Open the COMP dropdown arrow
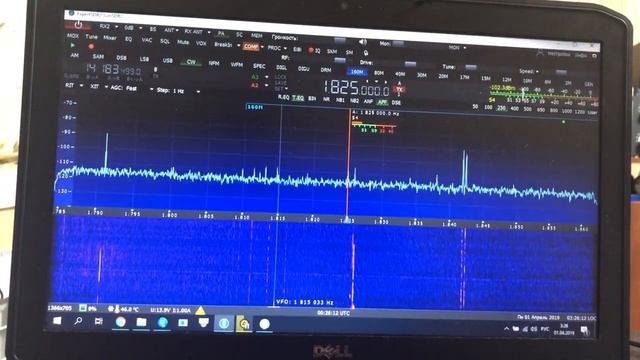This screenshot has width=640, height=360. [262, 47]
